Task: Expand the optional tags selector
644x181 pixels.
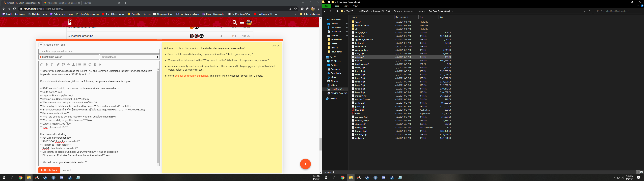Action: (129, 57)
